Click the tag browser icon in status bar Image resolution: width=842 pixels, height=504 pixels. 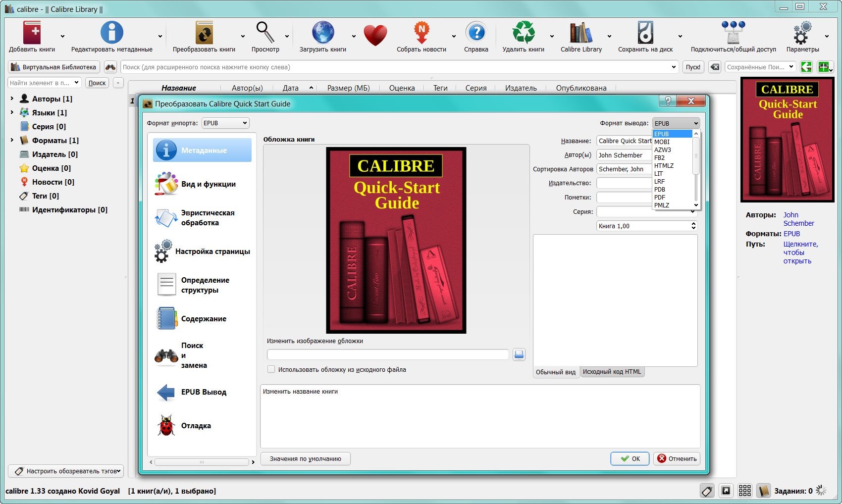tap(707, 491)
